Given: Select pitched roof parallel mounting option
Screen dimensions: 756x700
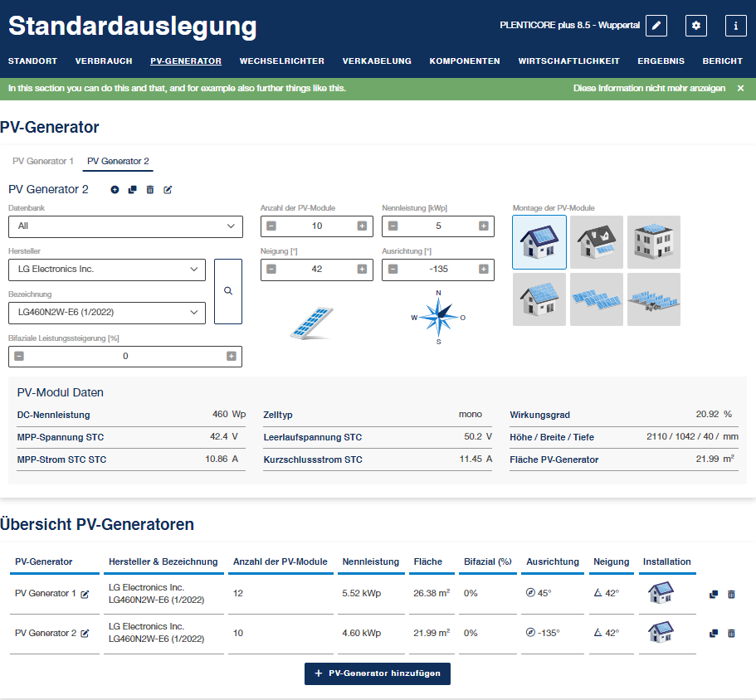Looking at the screenshot, I should pos(539,242).
